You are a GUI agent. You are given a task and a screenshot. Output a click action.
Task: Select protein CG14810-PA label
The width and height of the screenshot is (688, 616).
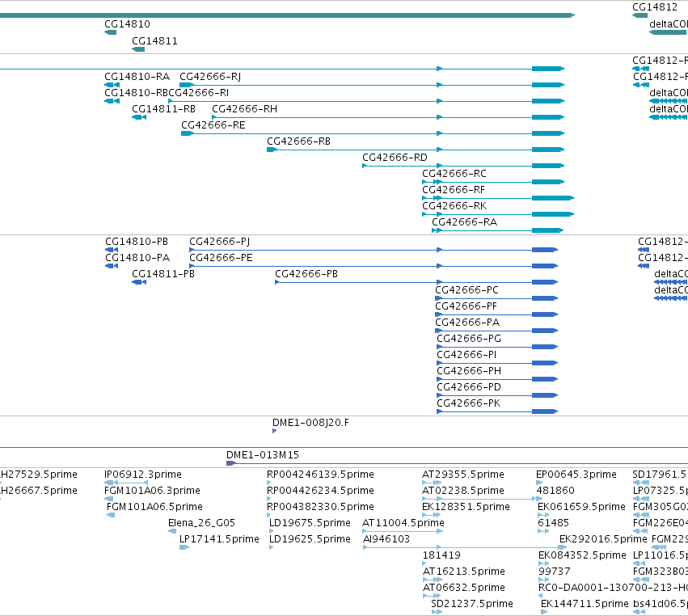click(x=137, y=258)
